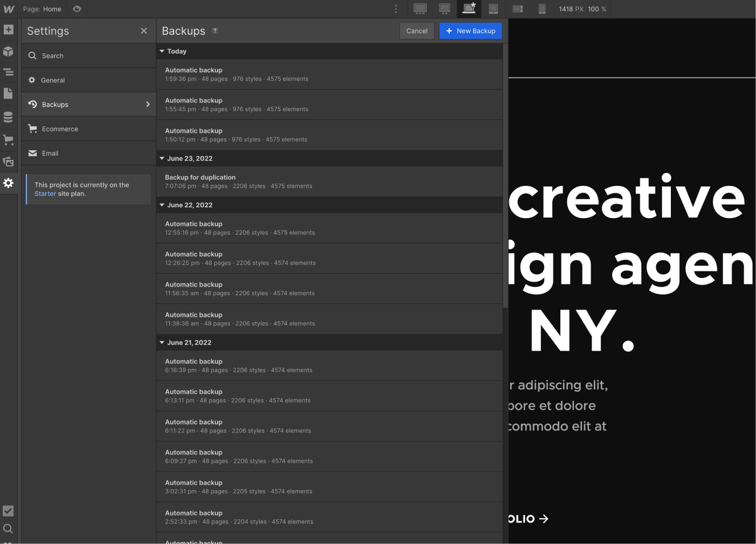This screenshot has width=756, height=544.
Task: Click the Webflow logo menu icon
Action: pyautogui.click(x=9, y=9)
